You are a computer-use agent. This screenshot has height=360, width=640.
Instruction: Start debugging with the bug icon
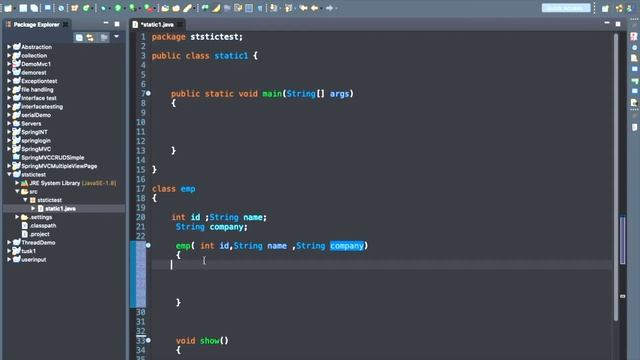pos(103,8)
